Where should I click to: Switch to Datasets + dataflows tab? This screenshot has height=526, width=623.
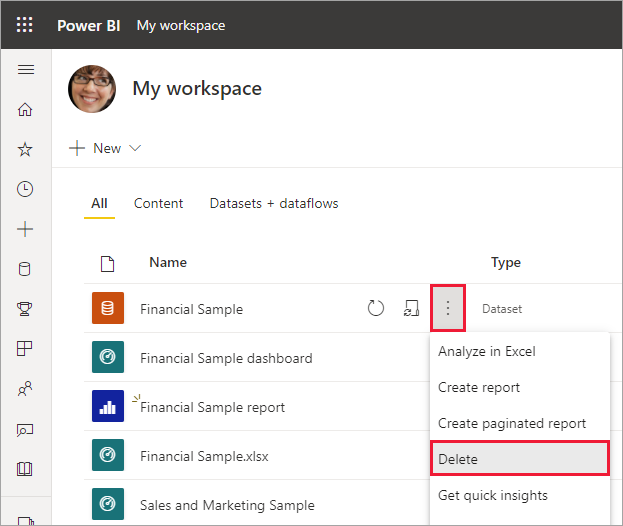273,203
